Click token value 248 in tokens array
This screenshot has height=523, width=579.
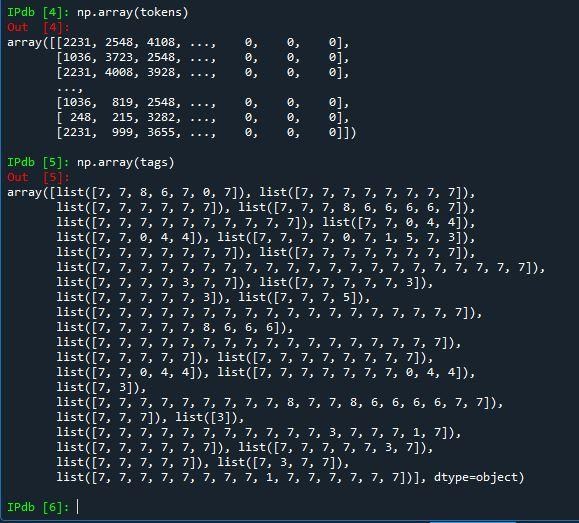click(x=80, y=117)
